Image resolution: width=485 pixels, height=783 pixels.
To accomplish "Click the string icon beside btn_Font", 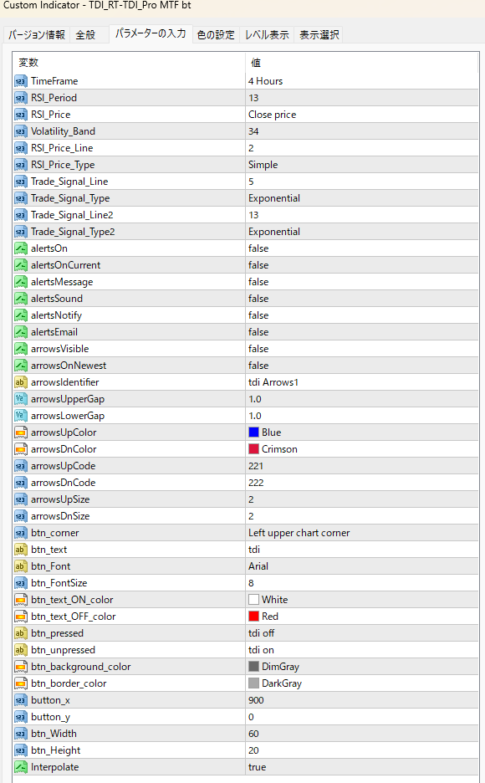I will pos(20,566).
